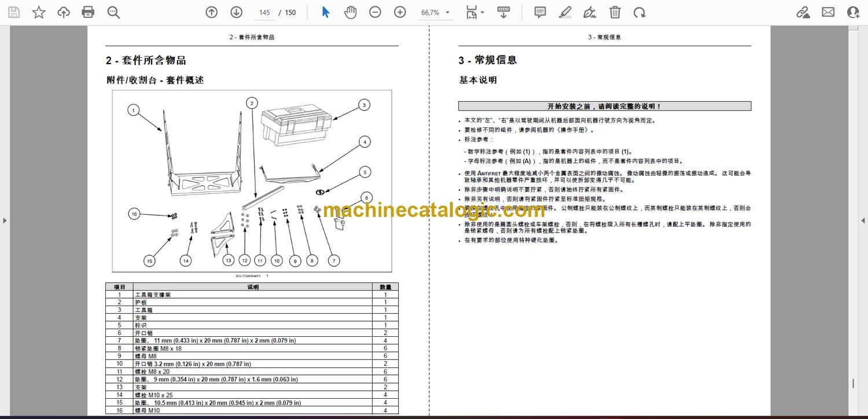The image size is (868, 419).
Task: Open the account profile icon
Action: pos(853,12)
